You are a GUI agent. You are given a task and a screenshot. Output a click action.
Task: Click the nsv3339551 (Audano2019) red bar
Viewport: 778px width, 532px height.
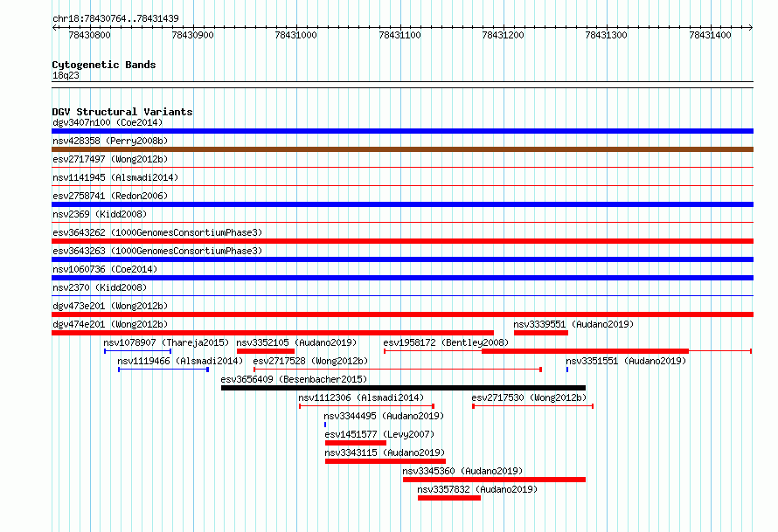541,333
